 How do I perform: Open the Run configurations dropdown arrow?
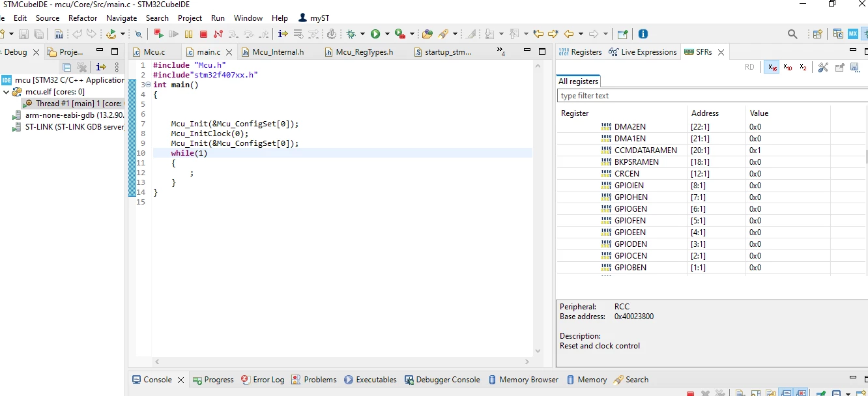tap(387, 34)
